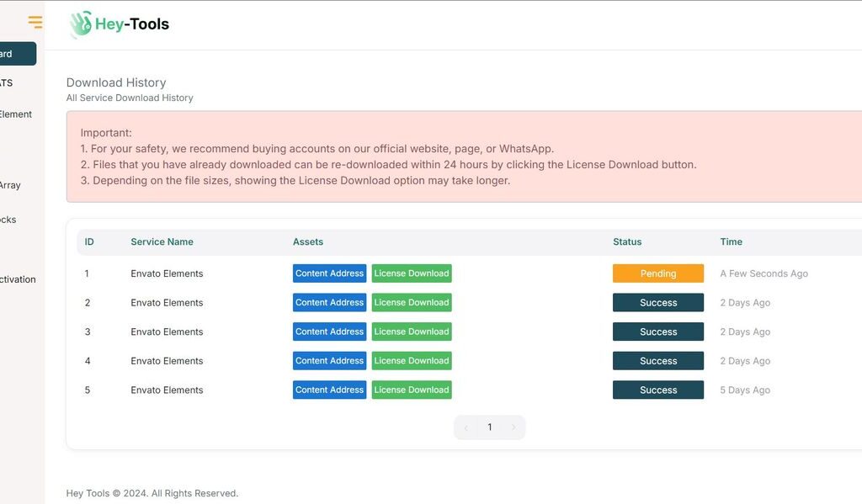Viewport: 862px width, 504px height.
Task: Open the Hey-Tools logo home link
Action: pyautogui.click(x=120, y=24)
